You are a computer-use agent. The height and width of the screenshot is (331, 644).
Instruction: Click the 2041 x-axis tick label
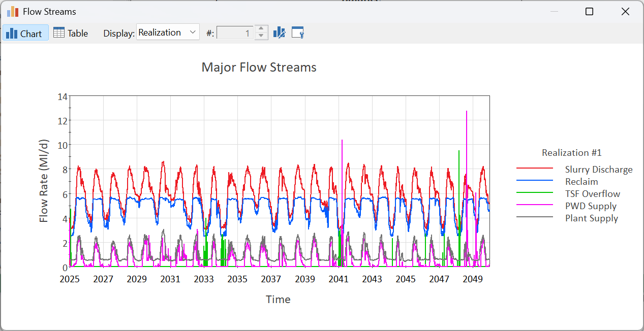339,279
